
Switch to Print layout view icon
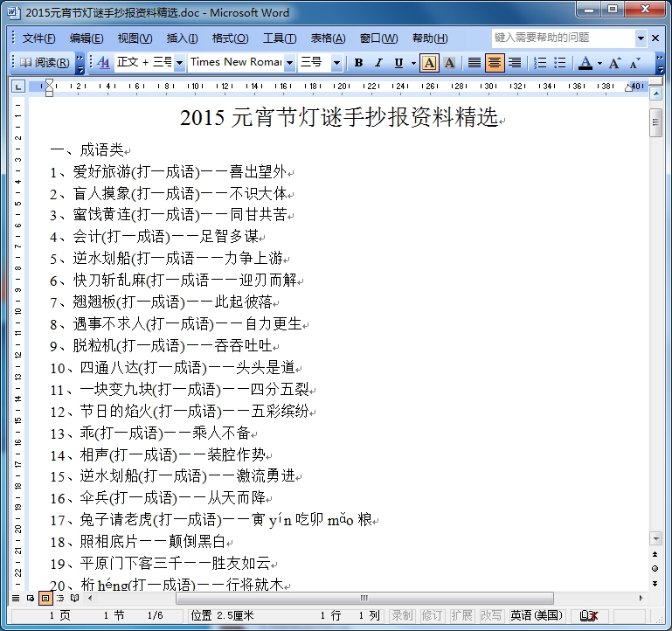tap(45, 598)
